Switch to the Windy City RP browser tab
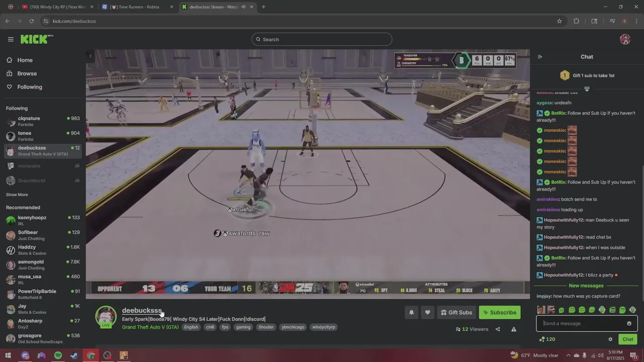644x362 pixels. 56,7
